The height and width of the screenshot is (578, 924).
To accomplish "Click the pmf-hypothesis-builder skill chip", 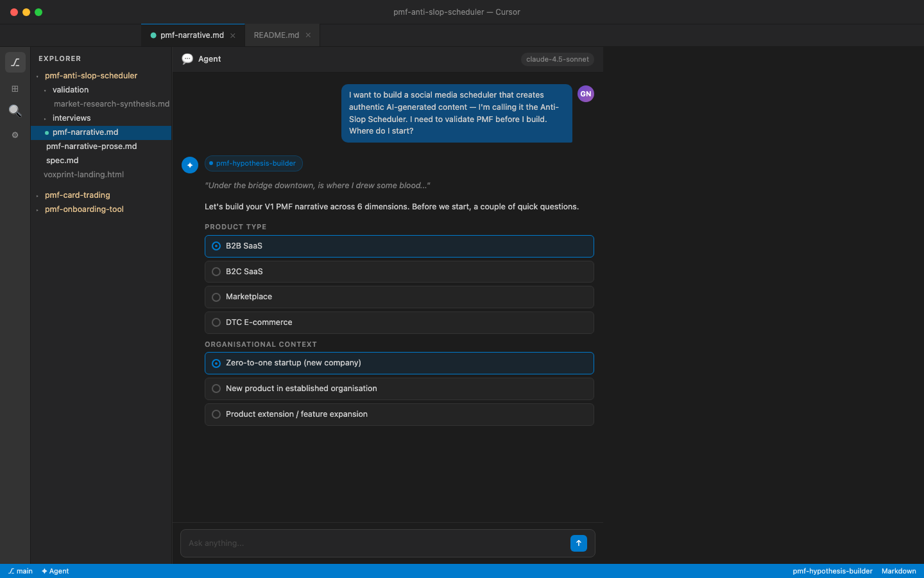I will click(x=253, y=163).
